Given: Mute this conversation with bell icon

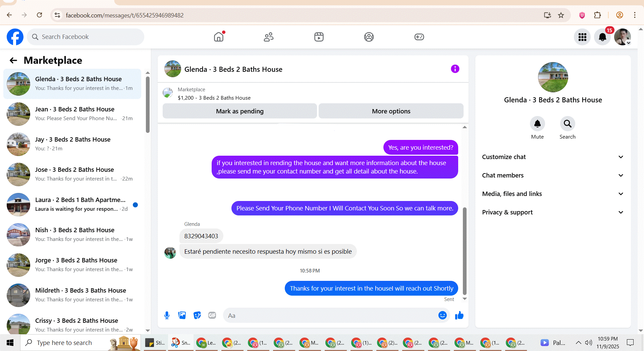Looking at the screenshot, I should coord(537,124).
